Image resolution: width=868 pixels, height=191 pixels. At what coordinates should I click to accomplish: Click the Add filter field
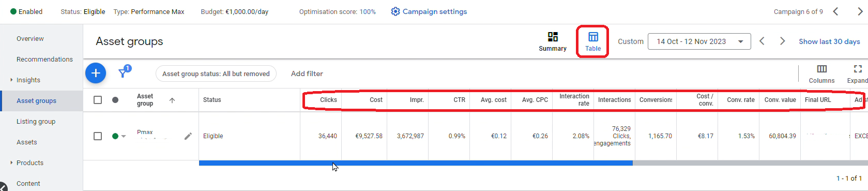pos(307,74)
